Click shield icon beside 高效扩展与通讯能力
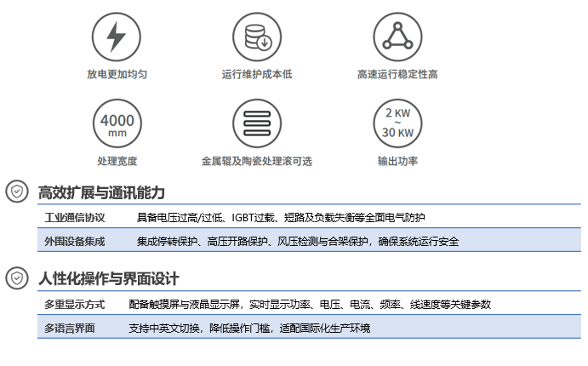This screenshot has height=366, width=588. tap(16, 192)
